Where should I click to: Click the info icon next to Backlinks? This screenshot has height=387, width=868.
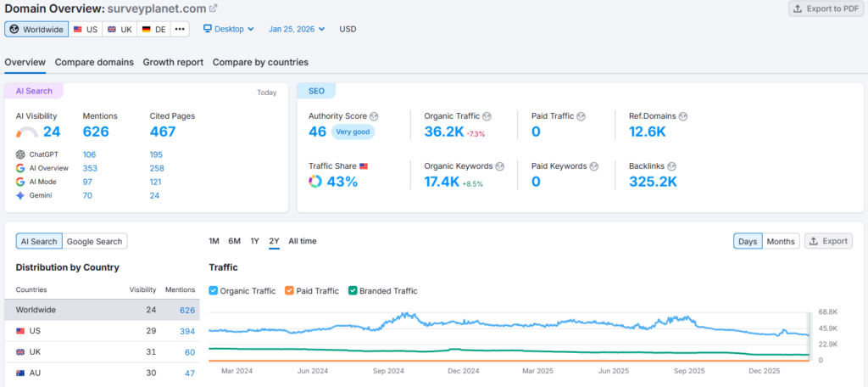pyautogui.click(x=682, y=166)
